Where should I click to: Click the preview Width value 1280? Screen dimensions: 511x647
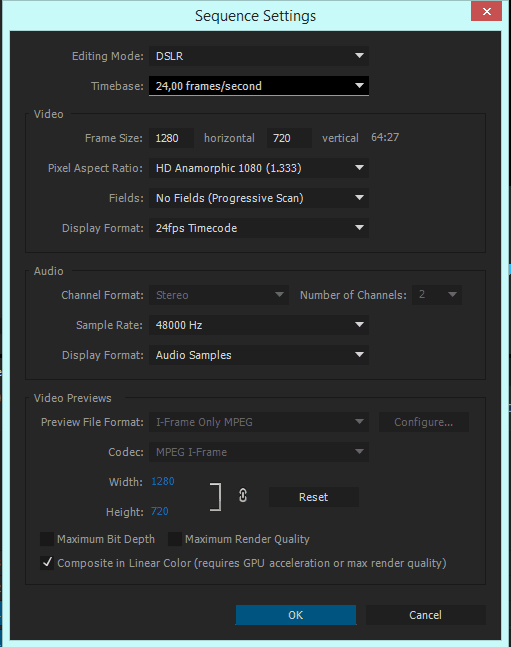pos(163,481)
